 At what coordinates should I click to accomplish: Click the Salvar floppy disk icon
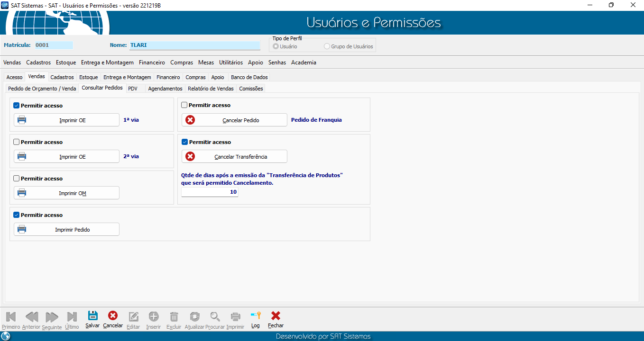[92, 316]
